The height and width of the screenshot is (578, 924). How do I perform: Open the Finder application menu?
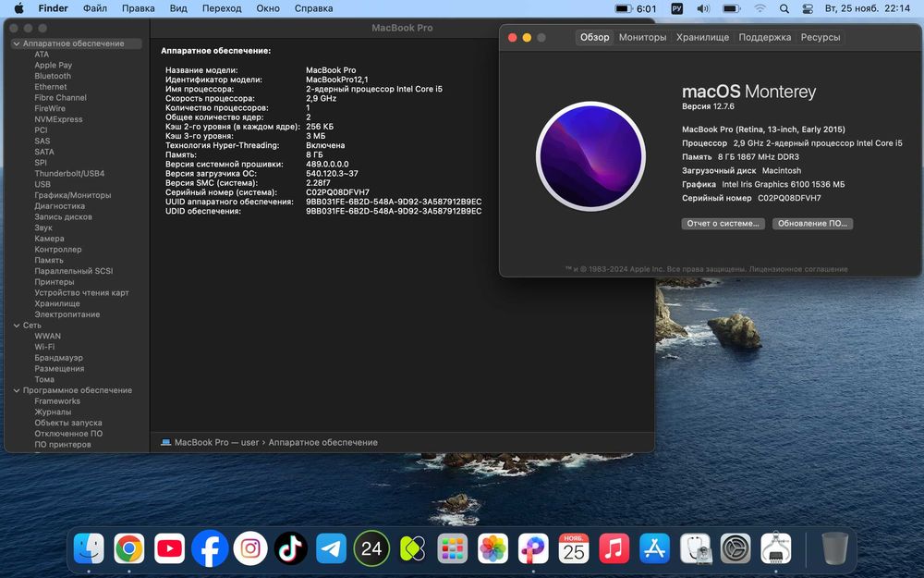point(53,8)
